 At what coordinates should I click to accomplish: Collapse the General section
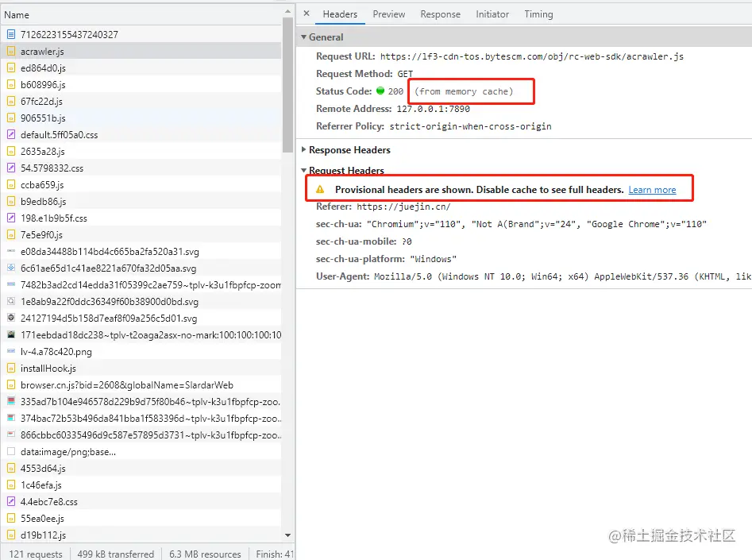point(303,37)
